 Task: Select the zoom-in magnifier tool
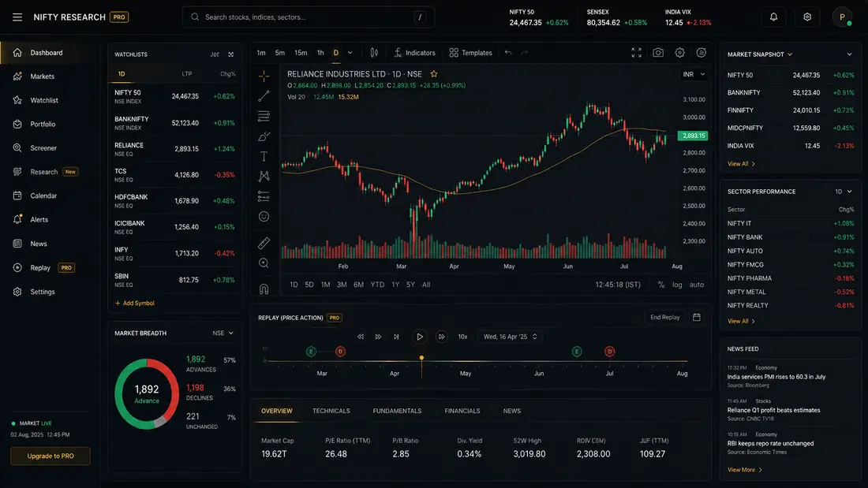(x=264, y=263)
